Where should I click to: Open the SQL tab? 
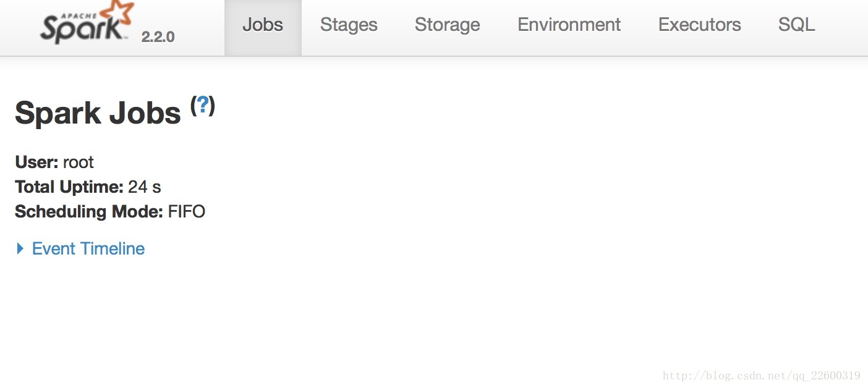point(796,25)
